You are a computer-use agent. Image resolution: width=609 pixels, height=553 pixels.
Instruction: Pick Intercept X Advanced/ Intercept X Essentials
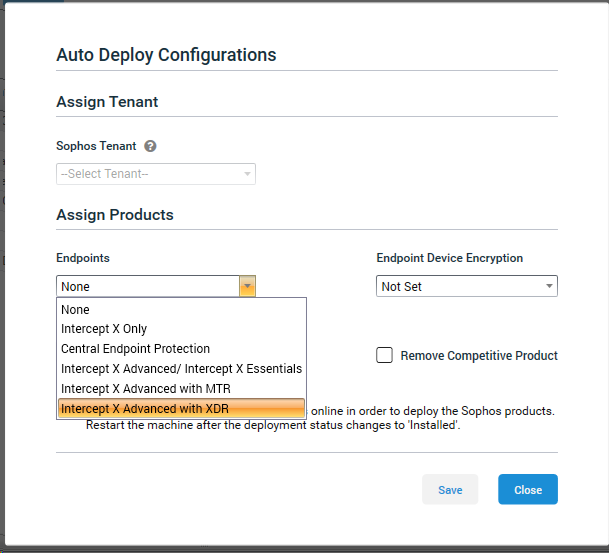pyautogui.click(x=181, y=369)
